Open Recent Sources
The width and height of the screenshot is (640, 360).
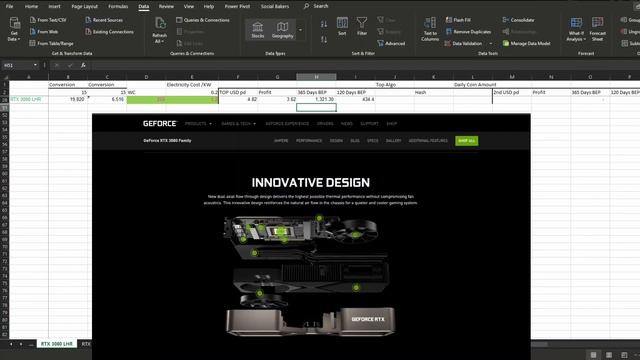pos(104,20)
